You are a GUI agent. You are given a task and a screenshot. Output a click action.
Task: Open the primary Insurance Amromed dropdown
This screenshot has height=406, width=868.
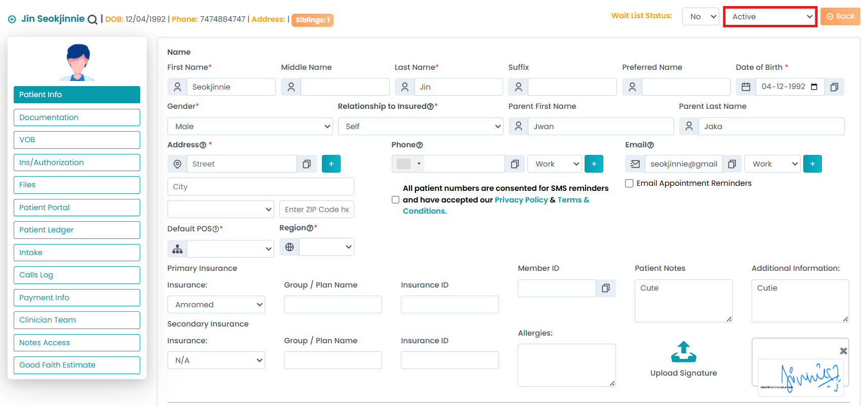tap(216, 305)
